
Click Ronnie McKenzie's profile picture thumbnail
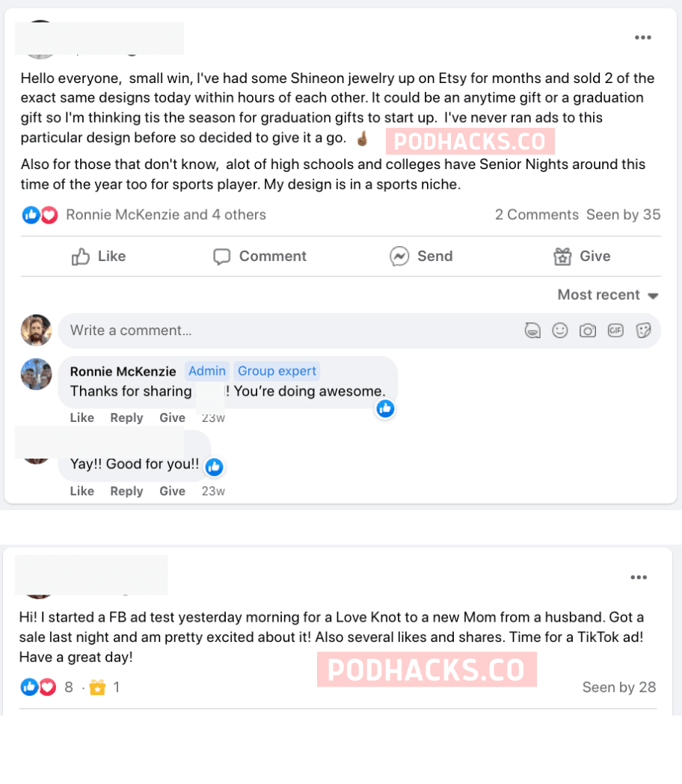pos(36,374)
